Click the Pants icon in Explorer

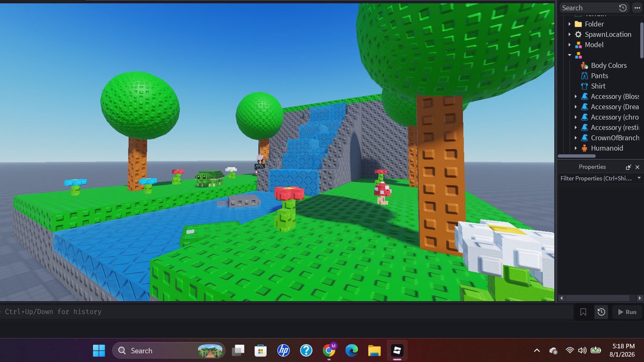pos(584,76)
